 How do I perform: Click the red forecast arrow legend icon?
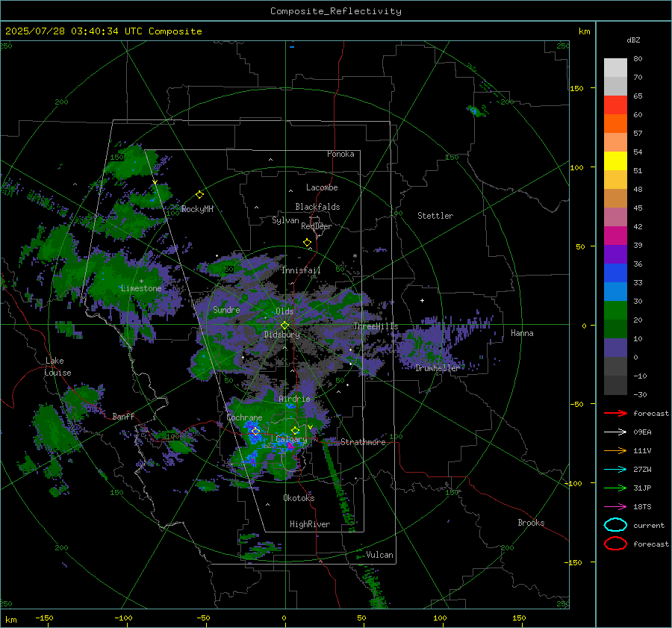click(615, 413)
